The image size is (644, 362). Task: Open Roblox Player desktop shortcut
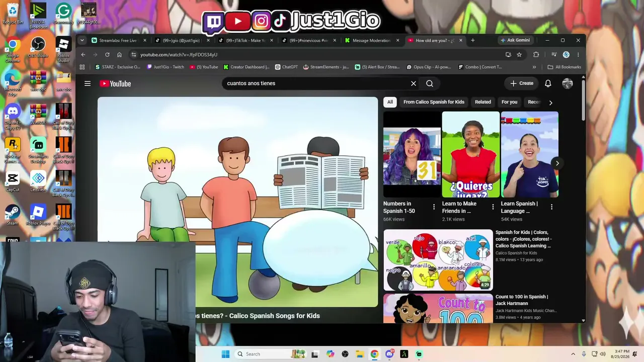coord(38,215)
